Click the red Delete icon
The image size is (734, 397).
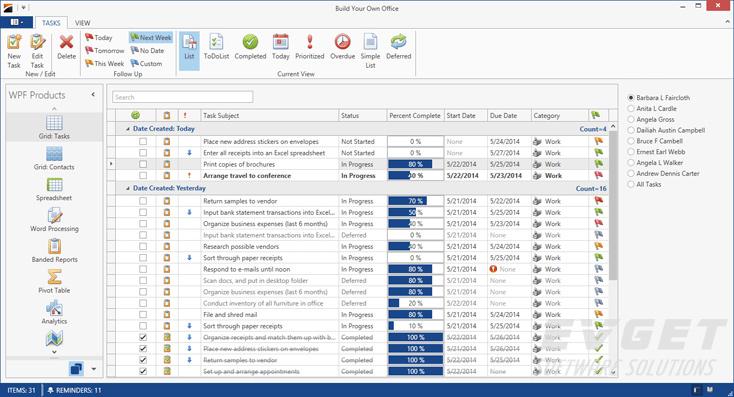click(66, 42)
